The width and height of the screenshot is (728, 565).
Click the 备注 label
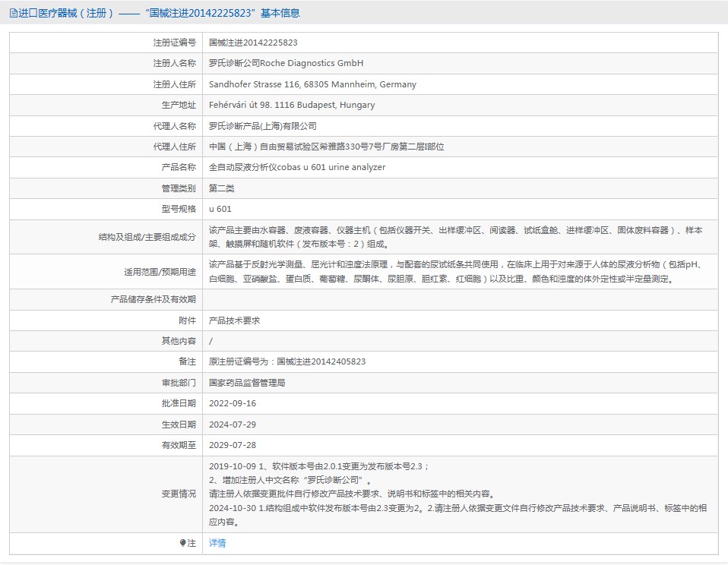pyautogui.click(x=187, y=361)
